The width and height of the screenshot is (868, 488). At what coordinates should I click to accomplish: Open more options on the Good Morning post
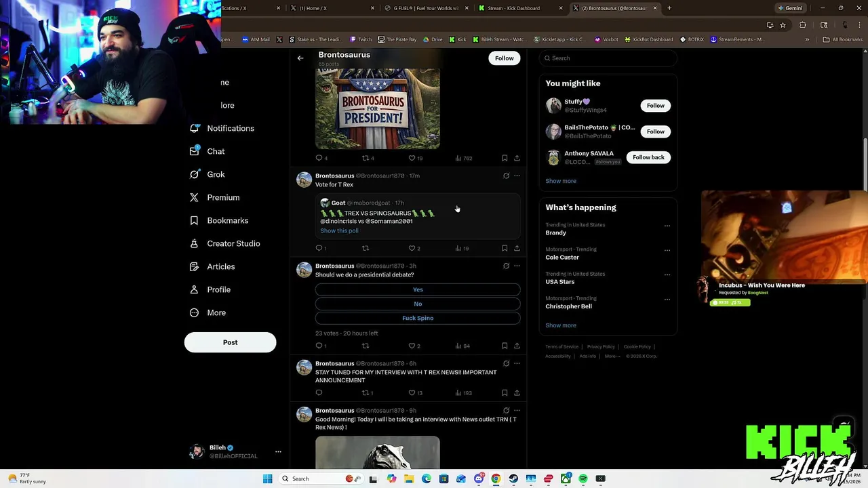(x=517, y=410)
